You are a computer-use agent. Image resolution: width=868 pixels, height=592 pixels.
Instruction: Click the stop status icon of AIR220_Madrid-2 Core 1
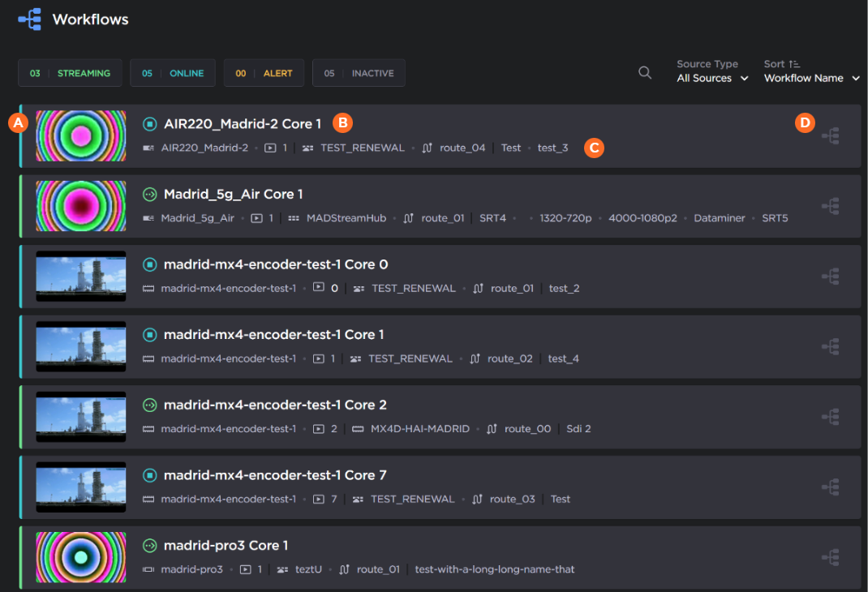point(150,124)
